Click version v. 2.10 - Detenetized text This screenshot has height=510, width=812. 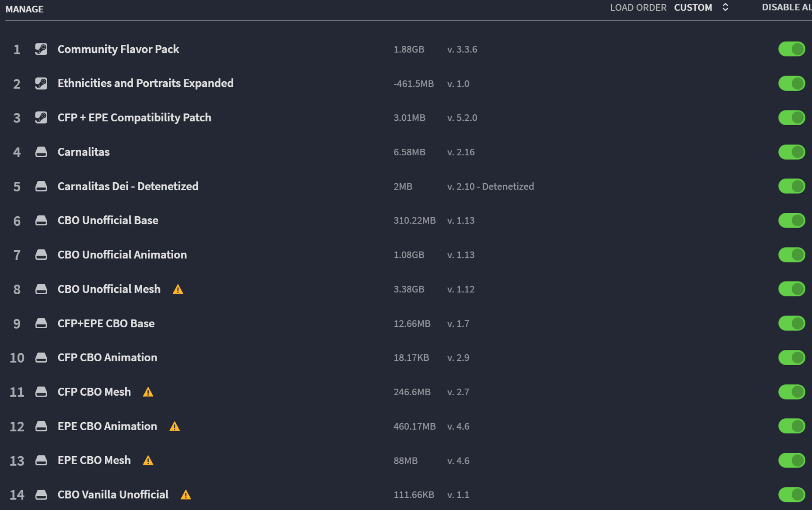[x=491, y=187]
